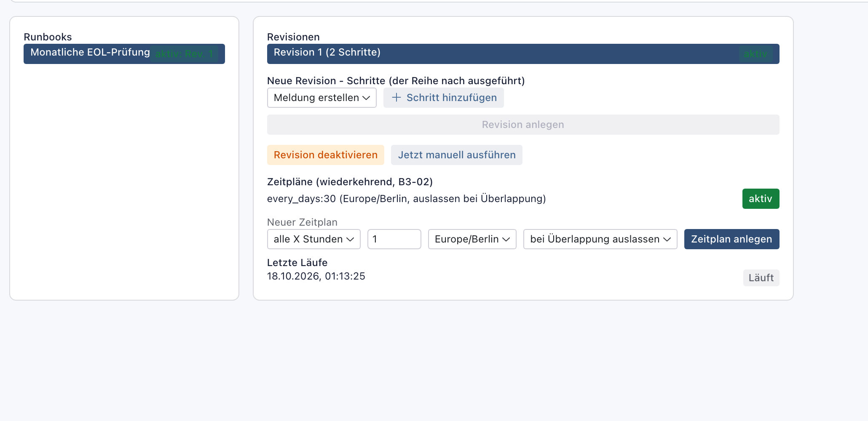
Task: Click the Neue Revision - Schritte heading
Action: [396, 81]
